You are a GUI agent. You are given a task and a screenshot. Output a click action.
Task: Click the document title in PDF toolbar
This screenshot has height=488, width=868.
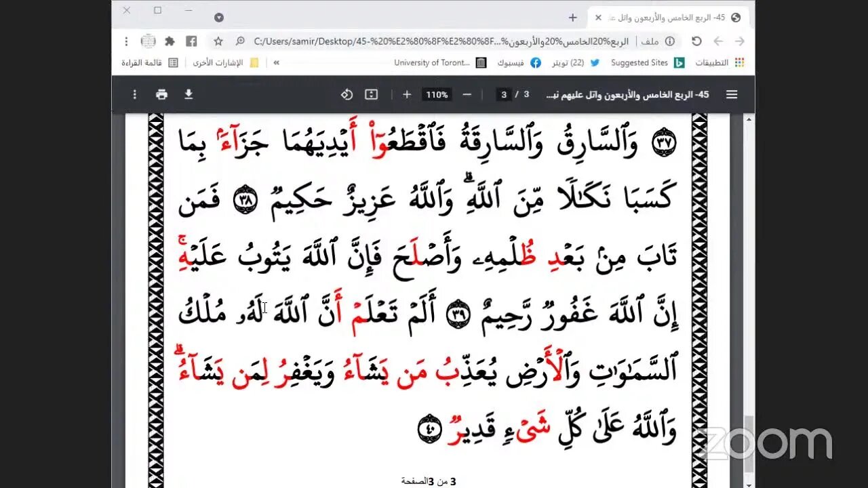coord(627,95)
